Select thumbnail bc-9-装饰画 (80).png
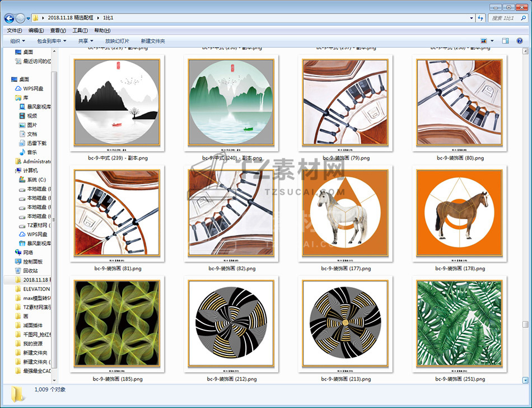 (x=459, y=103)
